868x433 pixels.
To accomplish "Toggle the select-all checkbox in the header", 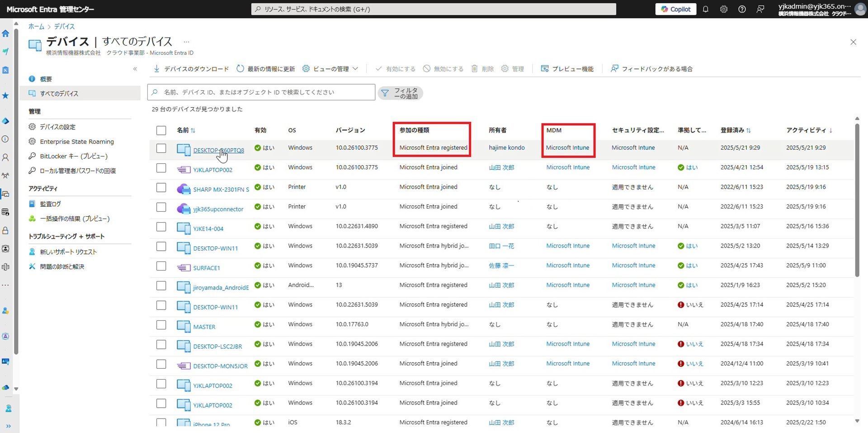I will point(161,130).
